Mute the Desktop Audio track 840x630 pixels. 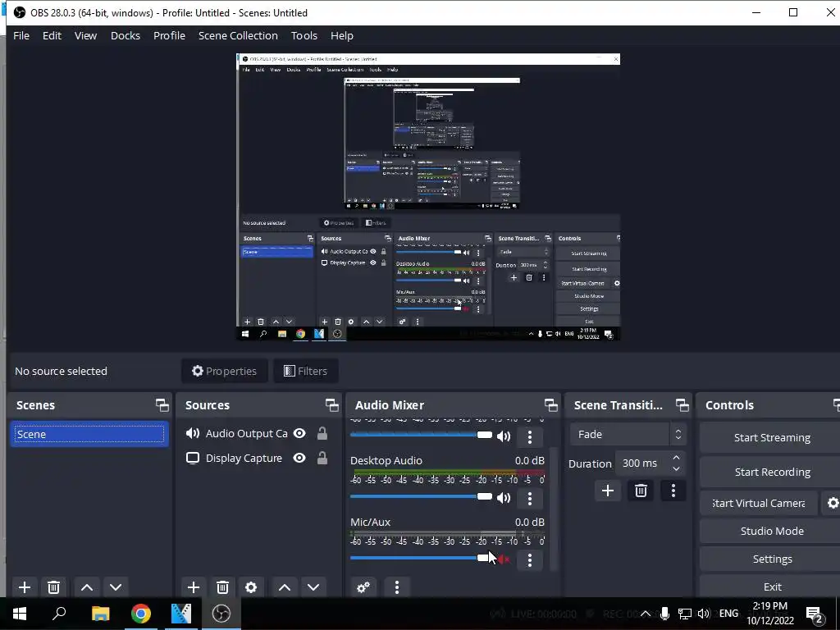pos(504,498)
